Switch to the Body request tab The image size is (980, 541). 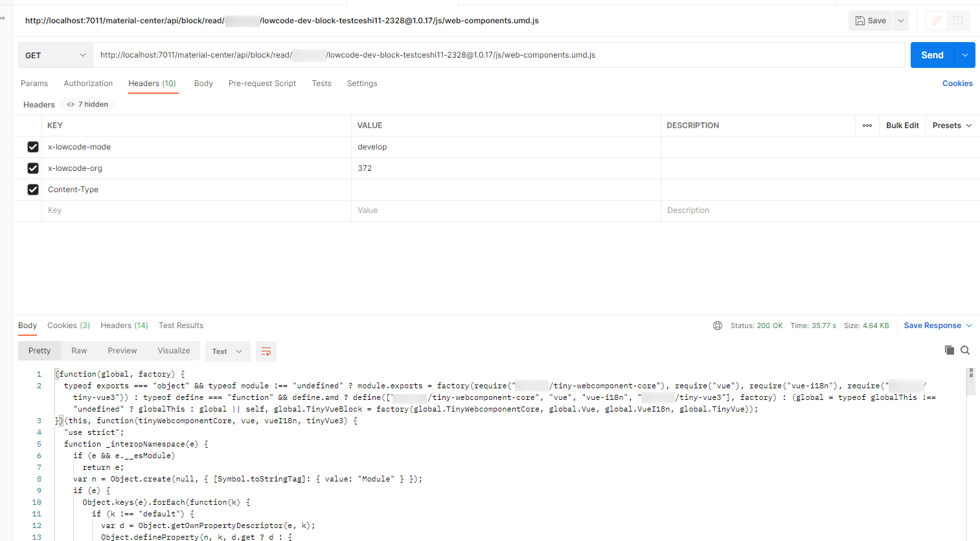203,83
